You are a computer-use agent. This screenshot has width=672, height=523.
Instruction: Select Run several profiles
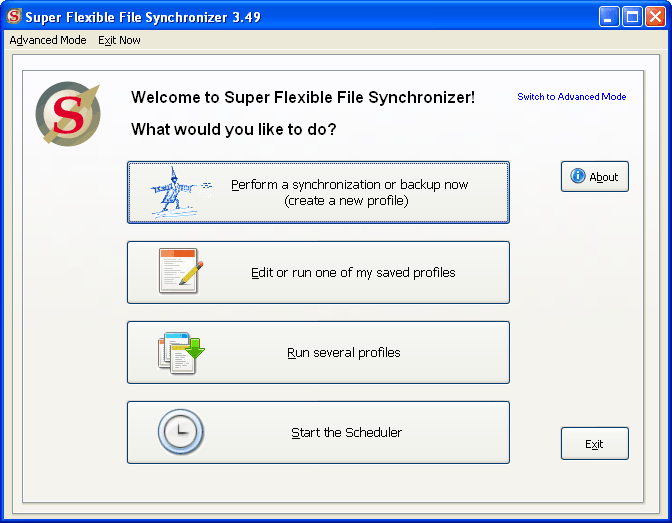point(318,352)
